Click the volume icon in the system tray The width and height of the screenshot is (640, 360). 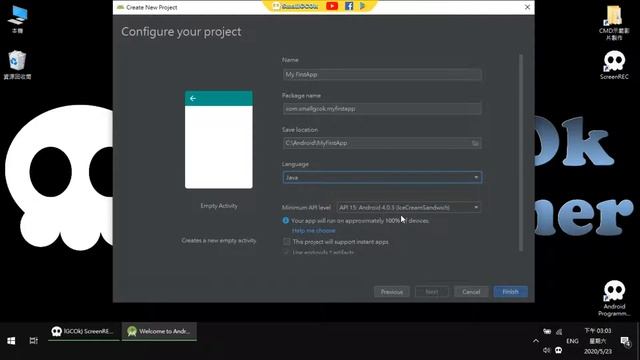pos(547,350)
